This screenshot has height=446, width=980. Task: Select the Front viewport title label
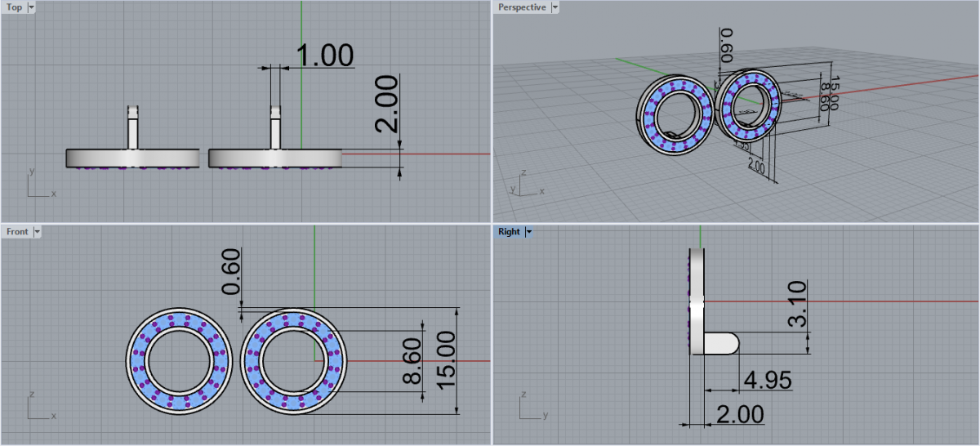point(17,232)
